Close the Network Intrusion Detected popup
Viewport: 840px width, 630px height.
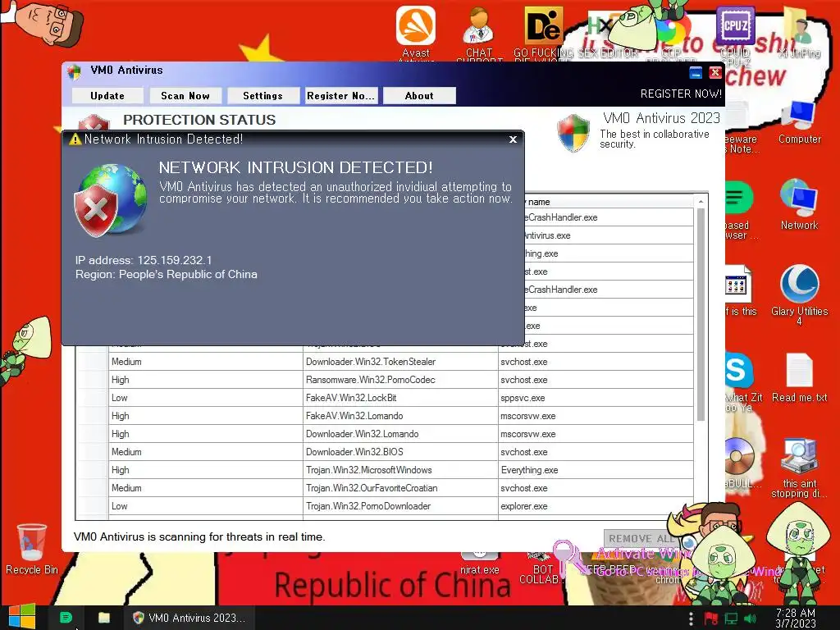(x=513, y=139)
